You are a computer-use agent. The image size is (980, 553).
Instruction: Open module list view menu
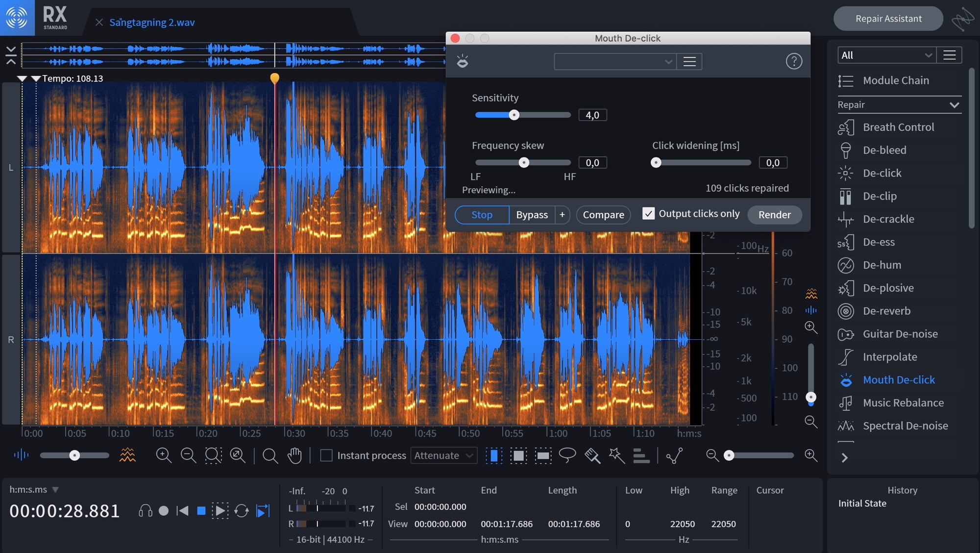[949, 55]
